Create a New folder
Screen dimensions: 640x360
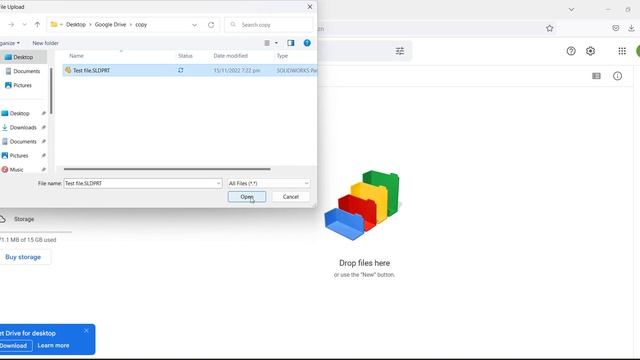coord(45,43)
